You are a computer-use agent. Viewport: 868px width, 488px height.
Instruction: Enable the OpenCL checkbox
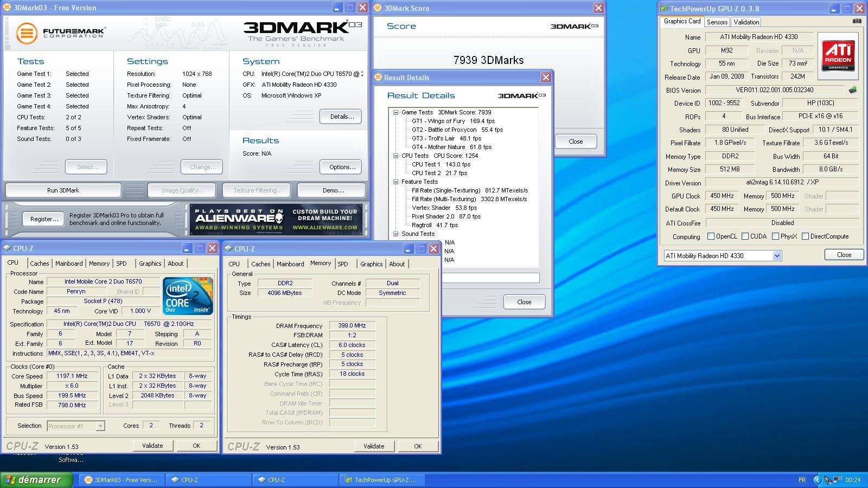click(x=711, y=236)
